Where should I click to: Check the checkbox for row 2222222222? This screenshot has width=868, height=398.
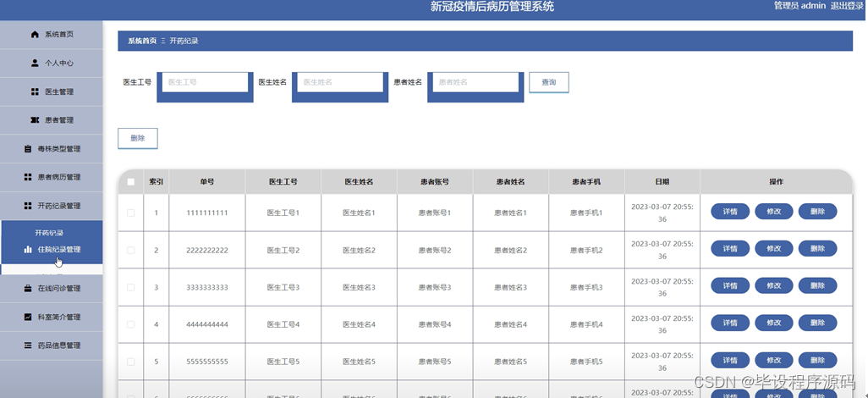pyautogui.click(x=130, y=251)
